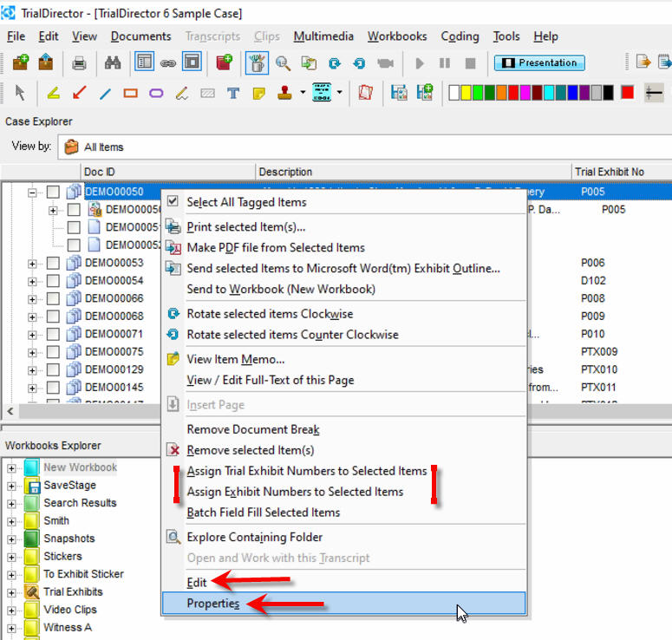This screenshot has width=672, height=640.
Task: Tick the checkbox for DEMO00050
Action: click(53, 192)
